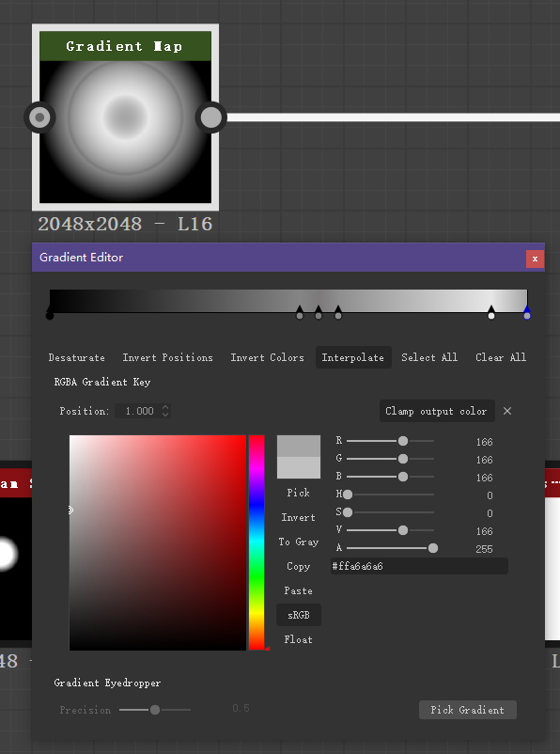Select the white gradient key near the end
The height and width of the screenshot is (754, 560).
click(491, 312)
